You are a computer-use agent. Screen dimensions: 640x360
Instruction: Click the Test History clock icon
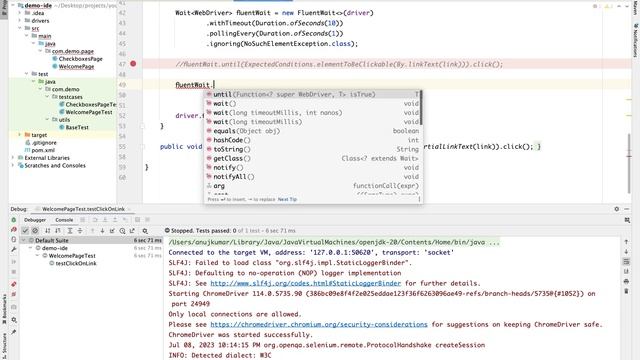tap(122, 231)
